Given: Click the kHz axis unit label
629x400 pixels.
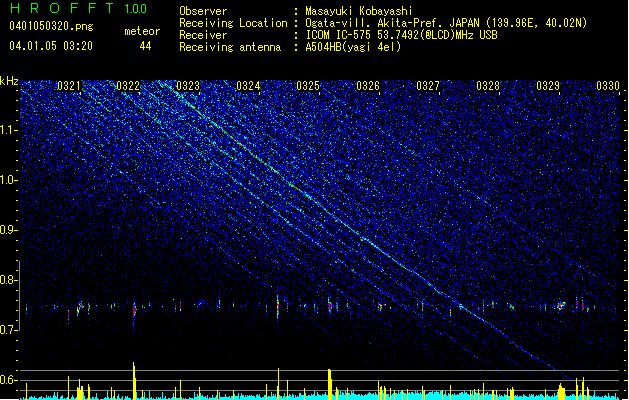Looking at the screenshot, I should pyautogui.click(x=9, y=81).
